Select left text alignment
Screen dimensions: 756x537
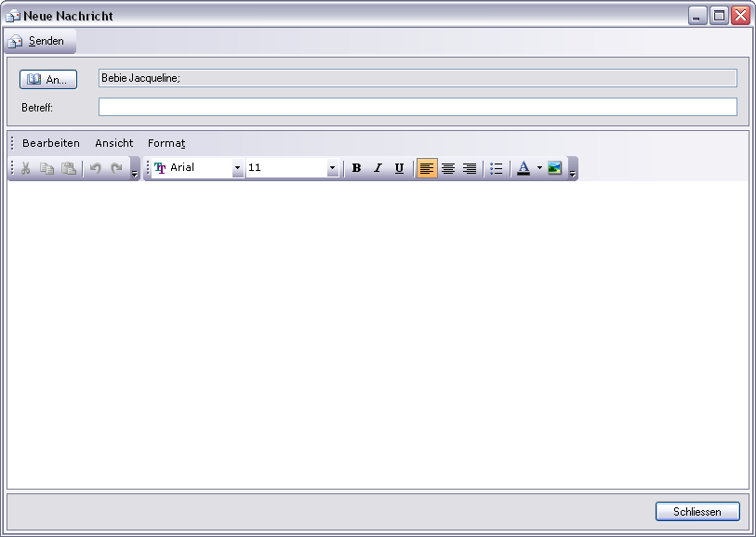pos(427,168)
